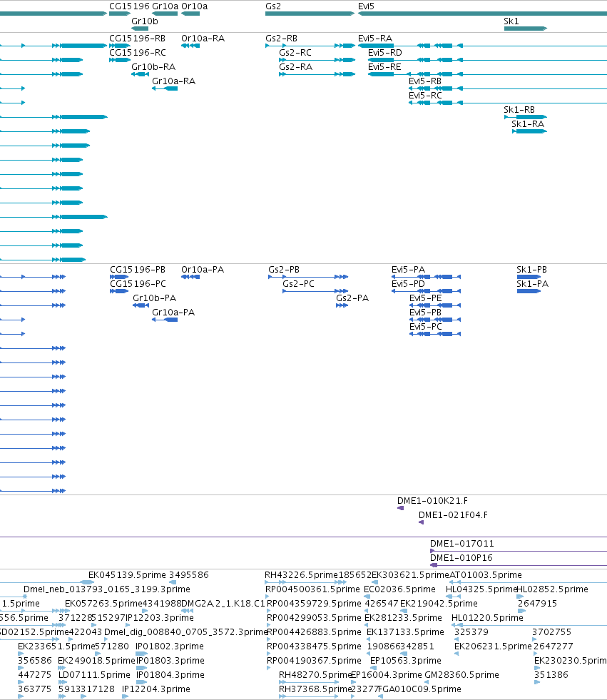Click the DME1-017O11 clone label
This screenshot has width=607, height=700.
point(462,544)
